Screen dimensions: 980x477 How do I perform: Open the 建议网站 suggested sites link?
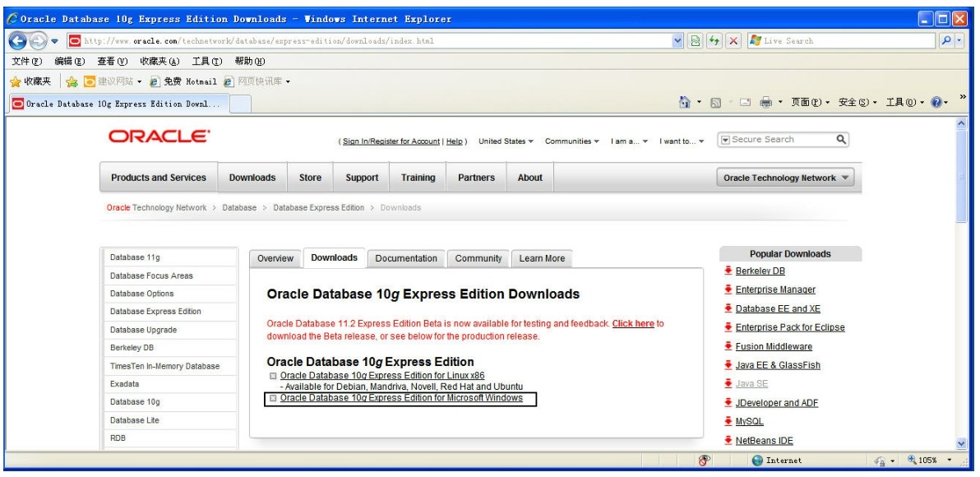[x=113, y=81]
